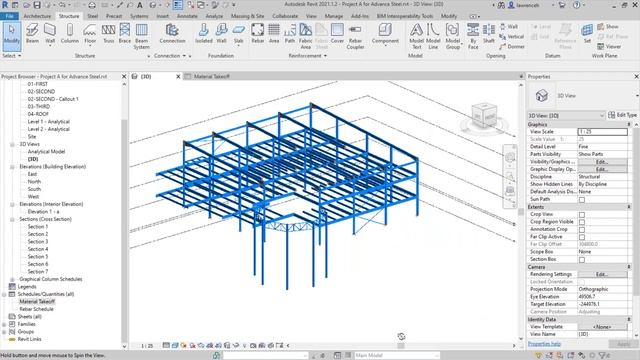The image size is (640, 360).
Task: Select the Path reinforcement tool
Action: pyautogui.click(x=290, y=33)
